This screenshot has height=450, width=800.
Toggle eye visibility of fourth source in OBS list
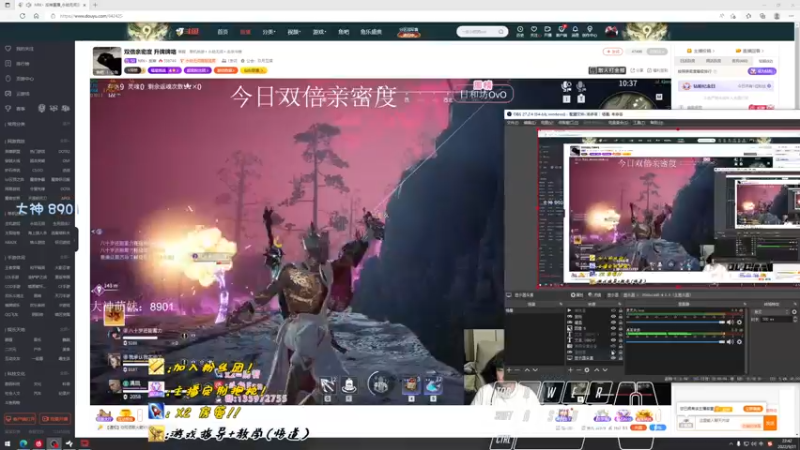pos(614,329)
